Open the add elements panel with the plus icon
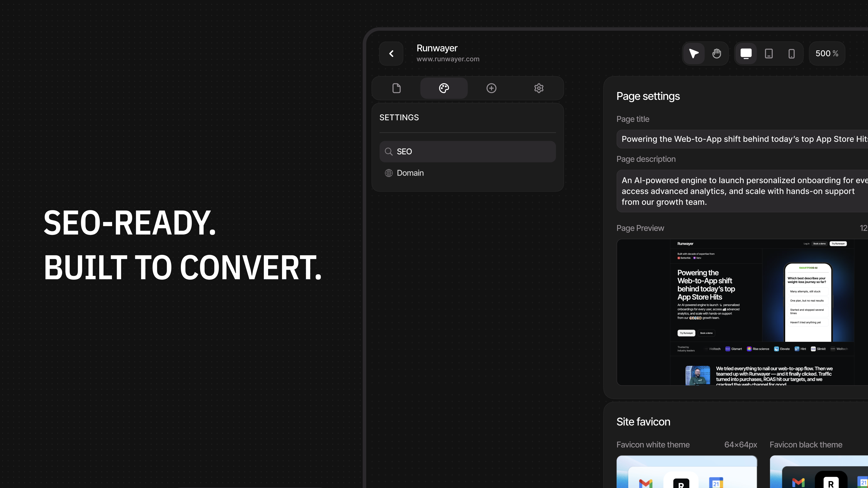Viewport: 868px width, 488px height. coord(491,88)
